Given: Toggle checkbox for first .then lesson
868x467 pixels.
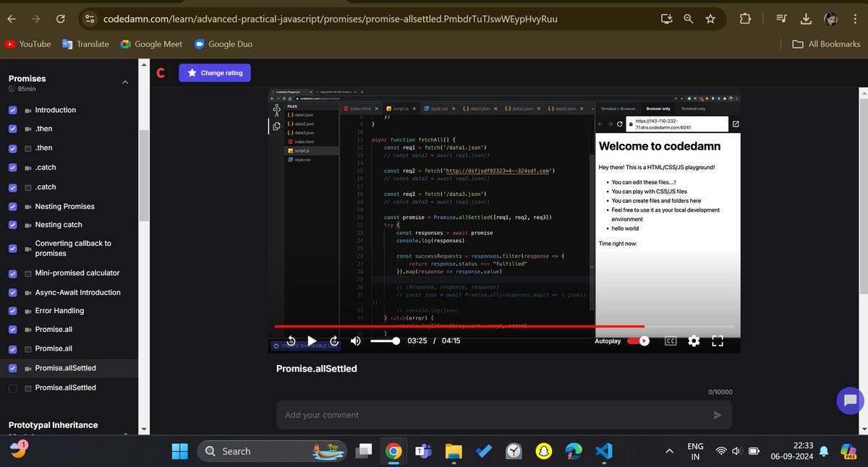Looking at the screenshot, I should [12, 129].
